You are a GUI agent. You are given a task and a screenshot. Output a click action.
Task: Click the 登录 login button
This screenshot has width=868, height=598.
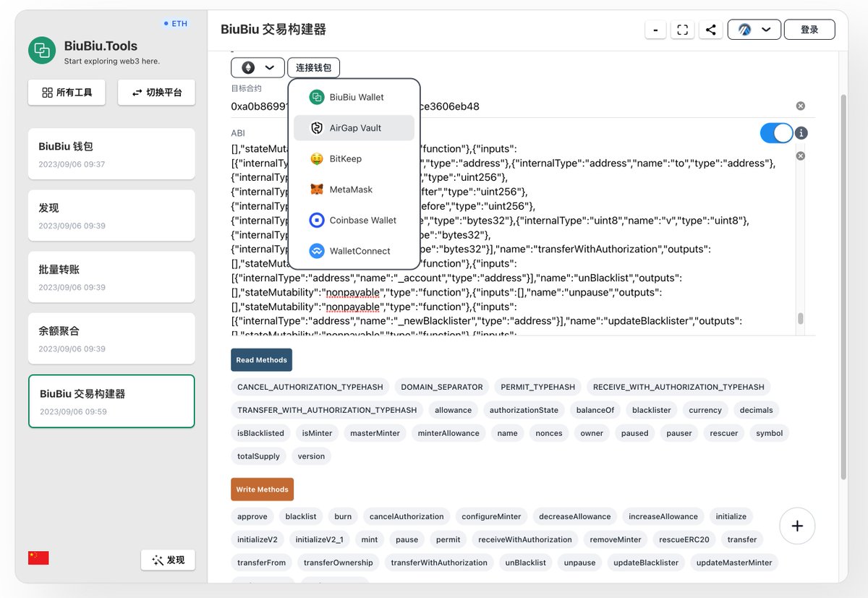809,30
